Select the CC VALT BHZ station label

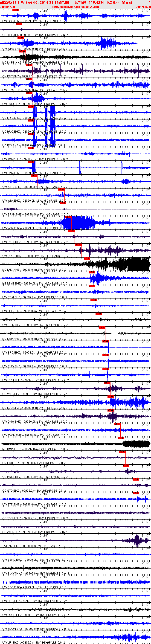(35, 394)
